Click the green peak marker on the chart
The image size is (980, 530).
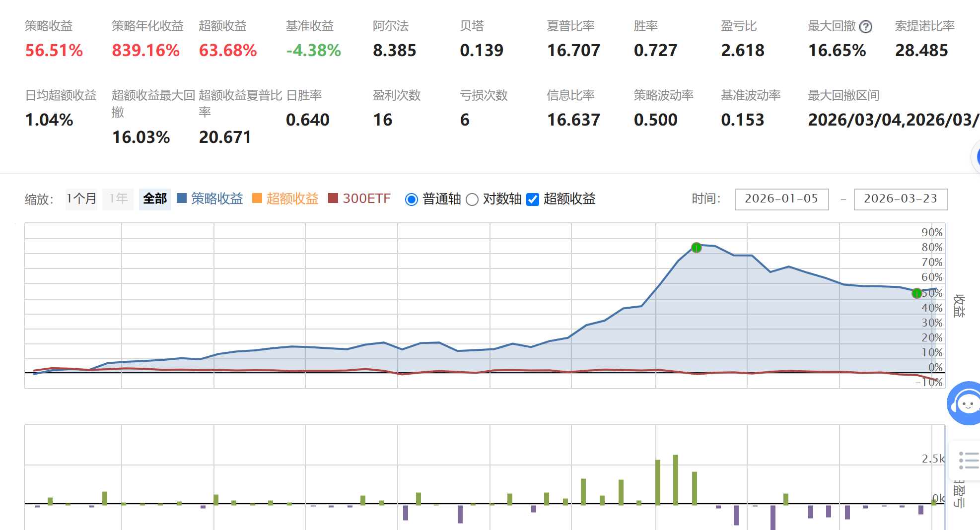pyautogui.click(x=697, y=248)
